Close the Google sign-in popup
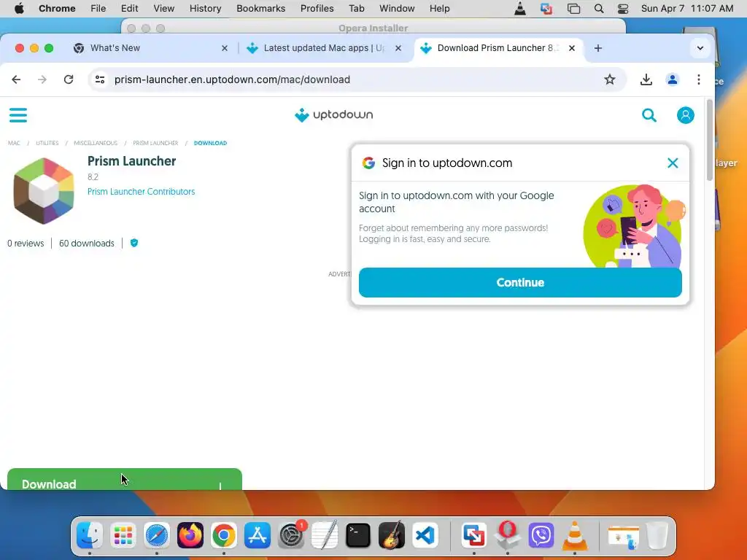Screen dimensions: 747x560 [673, 163]
